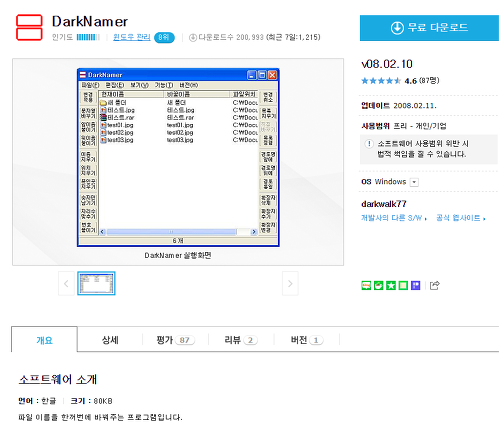Open the 평가 87 tab

176,340
